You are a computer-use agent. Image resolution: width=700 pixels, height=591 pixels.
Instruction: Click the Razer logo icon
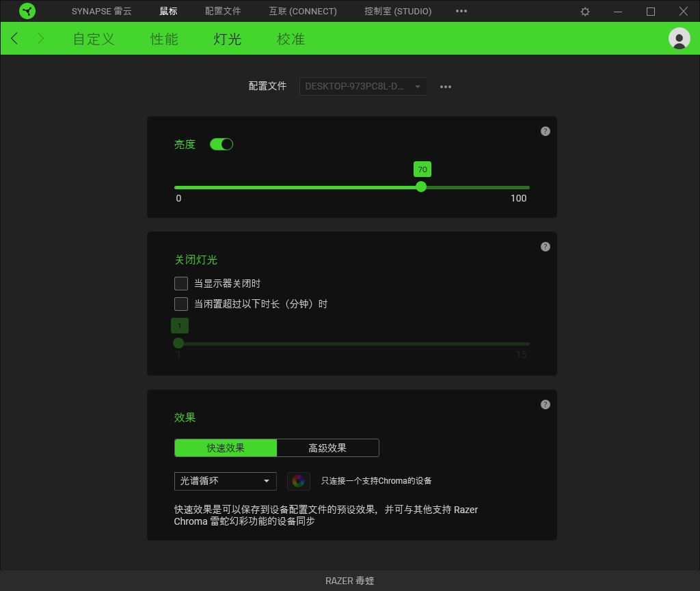click(27, 11)
